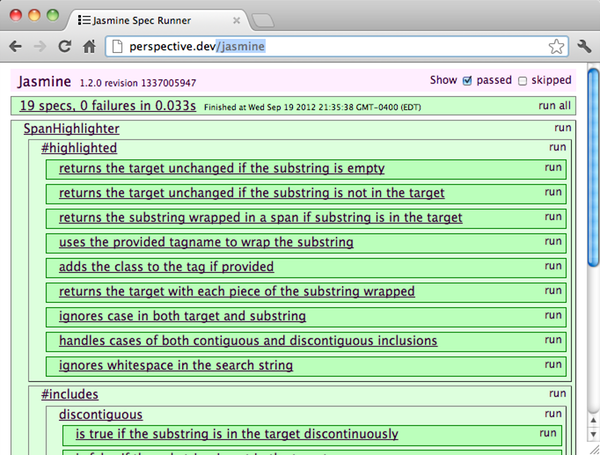Viewport: 600px width, 455px height.
Task: Open spec 'contiguous and discontiguous inclusions'
Action: tap(248, 341)
